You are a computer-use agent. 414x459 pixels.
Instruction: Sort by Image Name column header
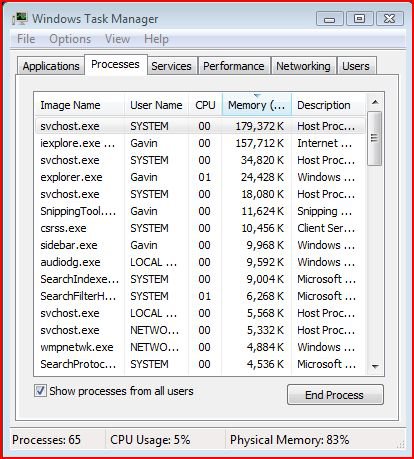point(79,105)
